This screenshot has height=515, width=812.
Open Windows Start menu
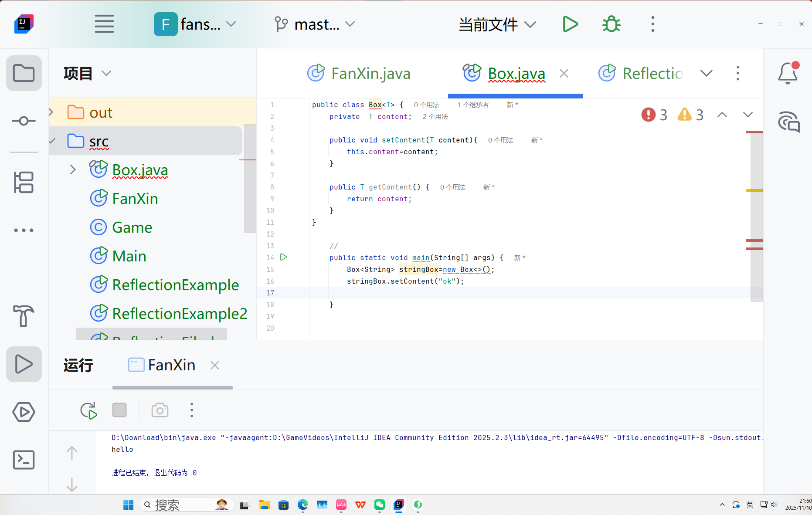(x=129, y=505)
